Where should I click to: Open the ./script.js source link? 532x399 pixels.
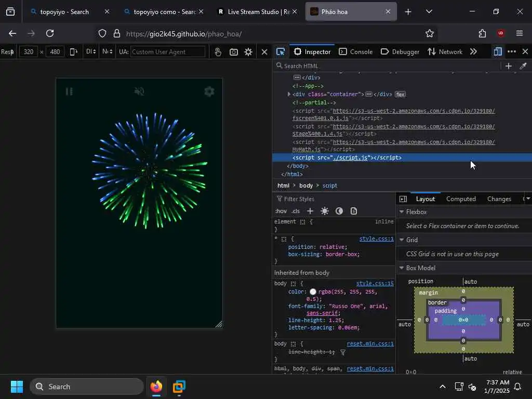350,158
